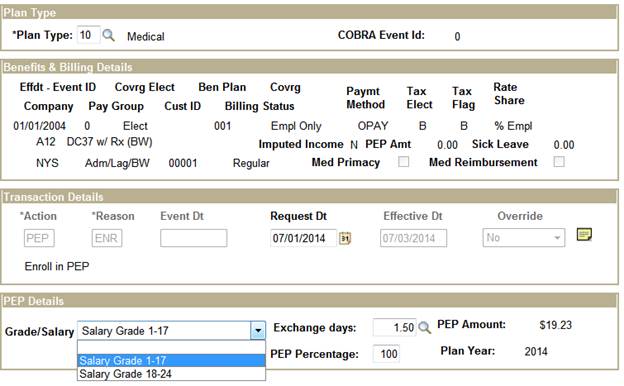Check the Med Reimbursement checkbox
Screen dimensions: 624x386
559,162
